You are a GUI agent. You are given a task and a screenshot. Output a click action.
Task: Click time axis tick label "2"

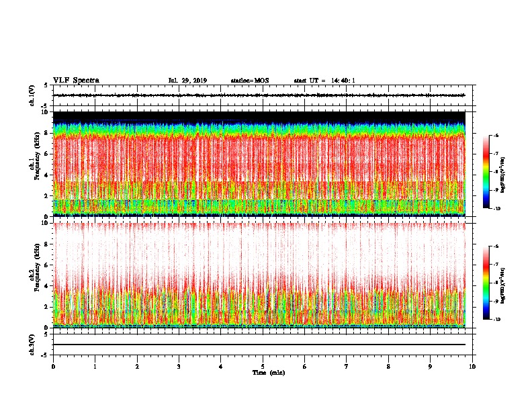coord(137,367)
